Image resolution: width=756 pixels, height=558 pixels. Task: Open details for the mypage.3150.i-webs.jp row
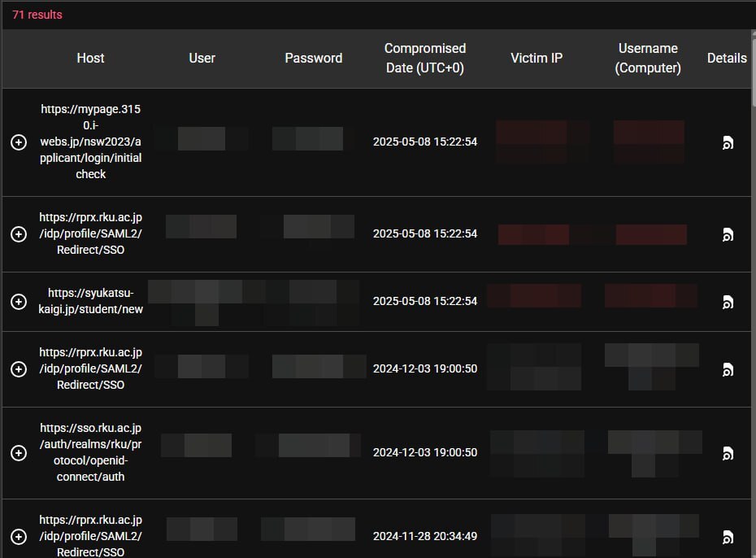(x=728, y=143)
